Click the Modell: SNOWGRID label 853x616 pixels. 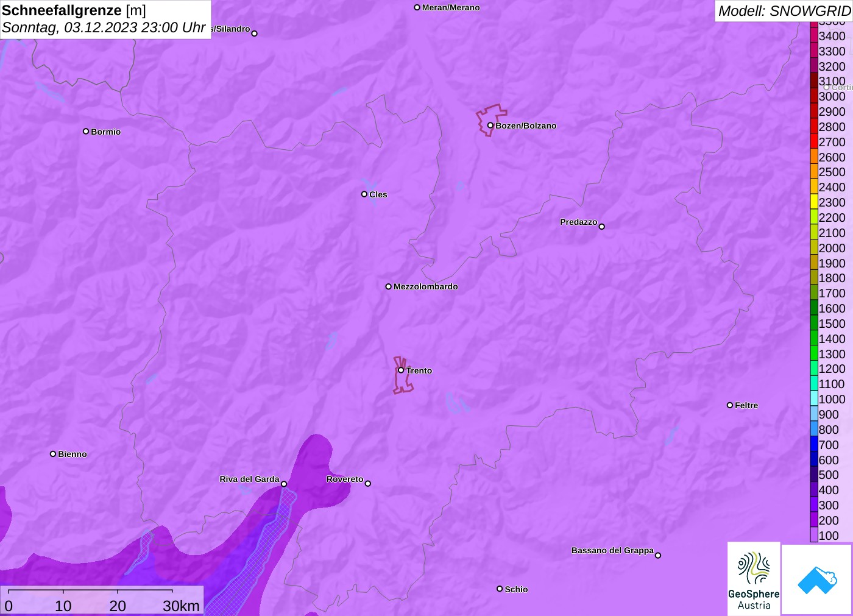click(x=785, y=11)
